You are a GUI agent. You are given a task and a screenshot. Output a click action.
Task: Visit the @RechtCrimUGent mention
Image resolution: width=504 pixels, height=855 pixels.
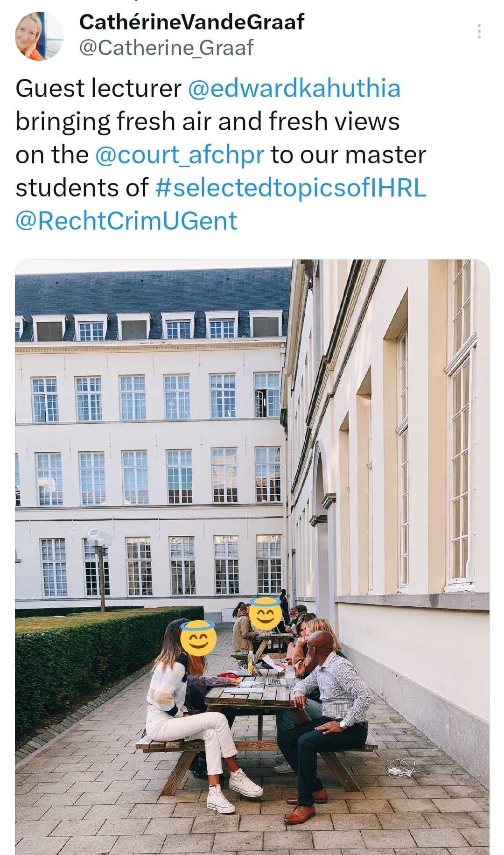[126, 221]
